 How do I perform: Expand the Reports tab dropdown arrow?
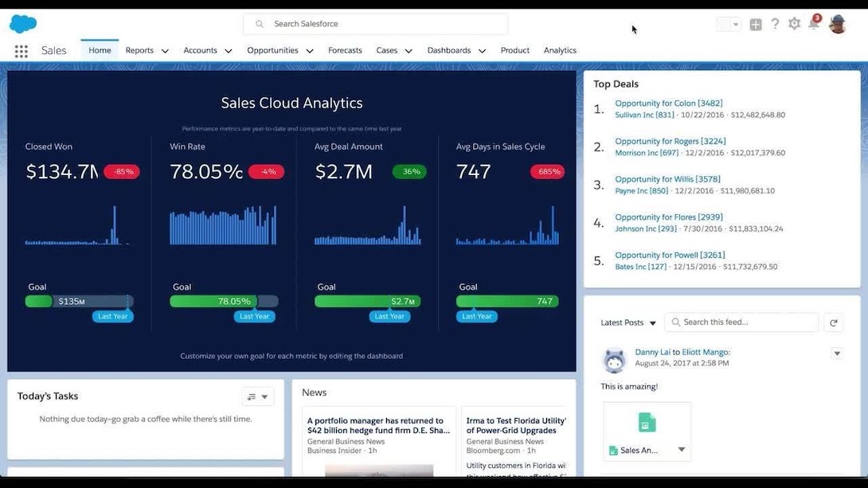tap(165, 51)
